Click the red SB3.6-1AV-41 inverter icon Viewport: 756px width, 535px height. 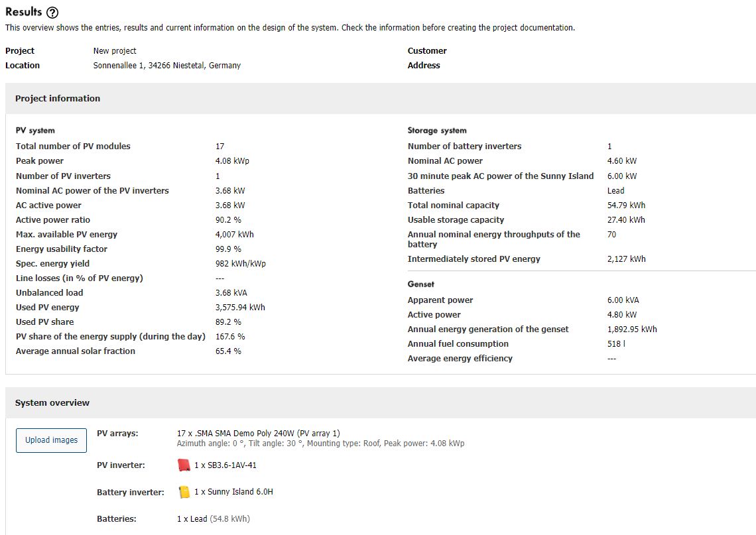coord(184,465)
